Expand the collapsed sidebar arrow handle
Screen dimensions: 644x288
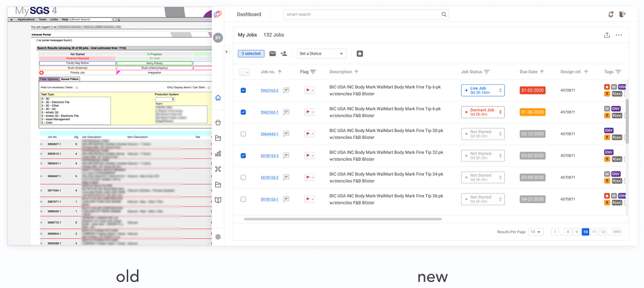[226, 52]
